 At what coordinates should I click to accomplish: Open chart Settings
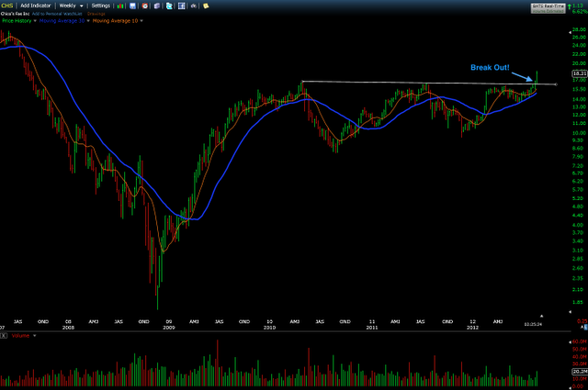(x=100, y=6)
